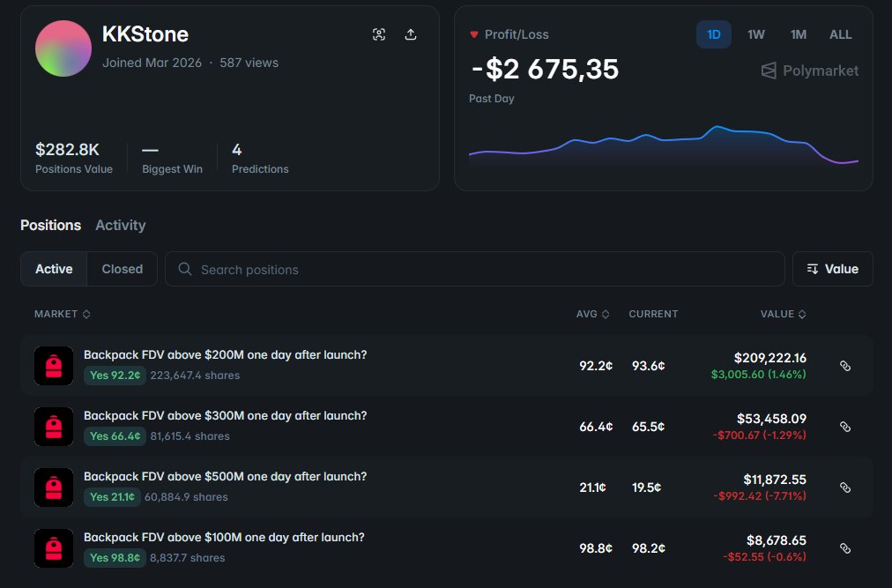Show Closed positions

pos(123,269)
